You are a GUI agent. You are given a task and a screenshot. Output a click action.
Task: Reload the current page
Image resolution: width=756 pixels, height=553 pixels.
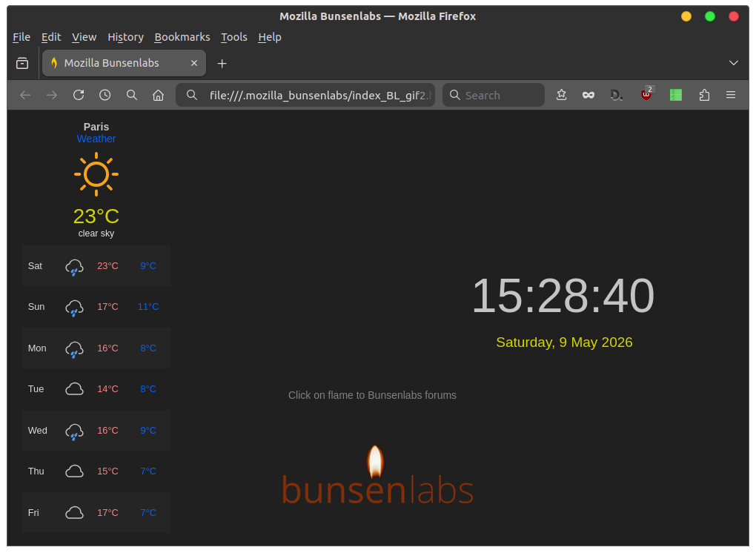[x=79, y=95]
